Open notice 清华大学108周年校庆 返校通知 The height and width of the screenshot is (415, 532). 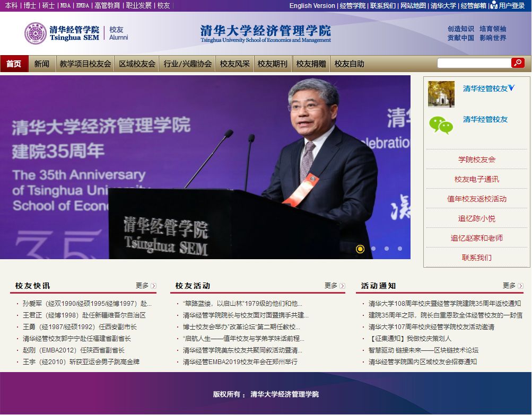[x=444, y=304]
